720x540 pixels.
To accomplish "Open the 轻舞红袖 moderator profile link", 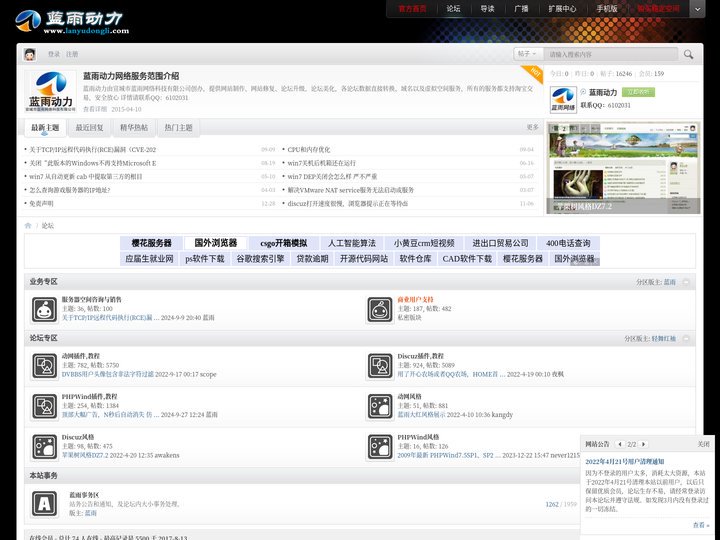I will click(664, 338).
